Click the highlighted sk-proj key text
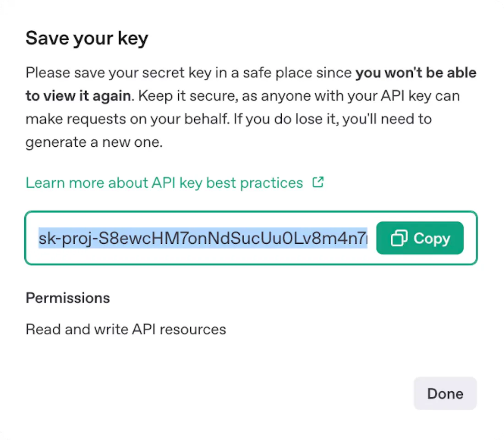 203,238
